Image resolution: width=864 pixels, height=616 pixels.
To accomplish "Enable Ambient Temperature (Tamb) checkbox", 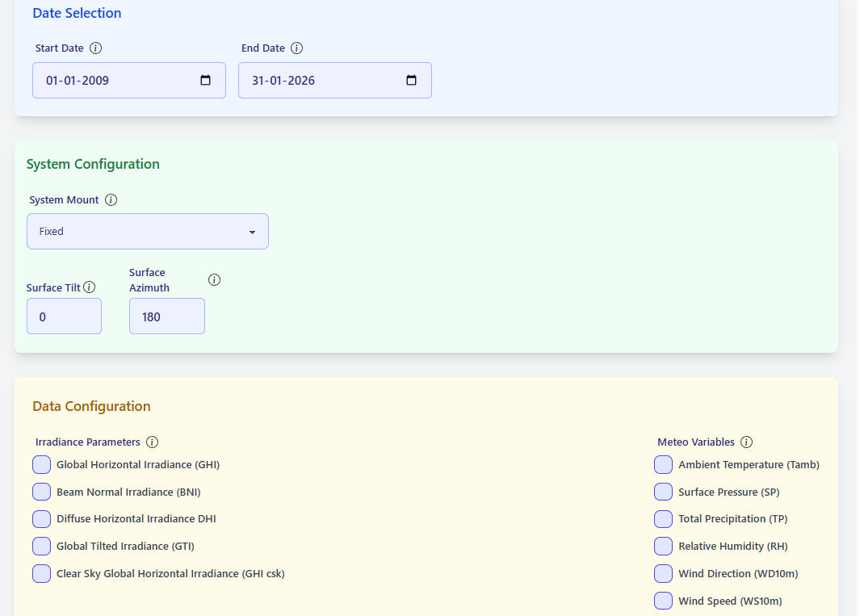I will tap(663, 465).
